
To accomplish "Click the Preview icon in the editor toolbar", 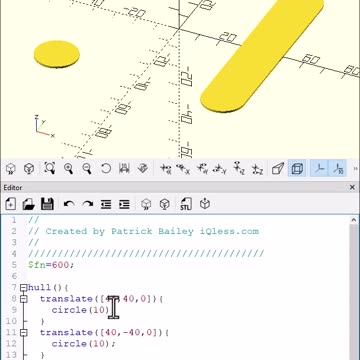I will click(x=146, y=204).
